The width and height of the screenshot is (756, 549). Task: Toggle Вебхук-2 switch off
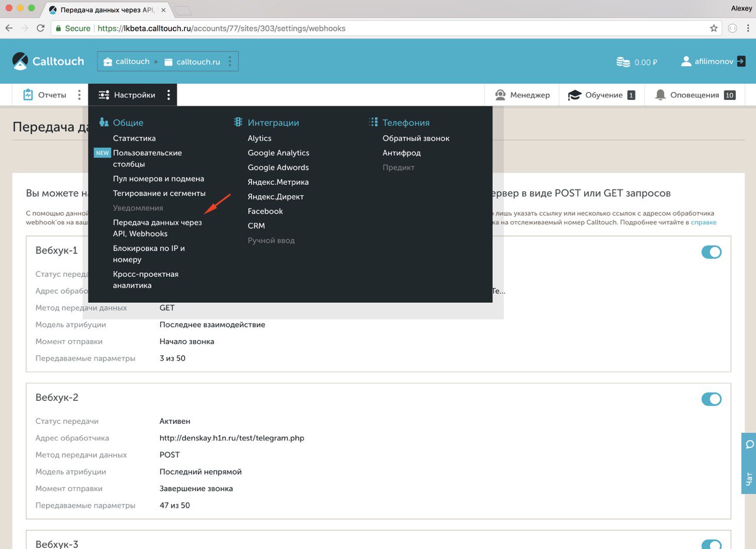coord(712,399)
